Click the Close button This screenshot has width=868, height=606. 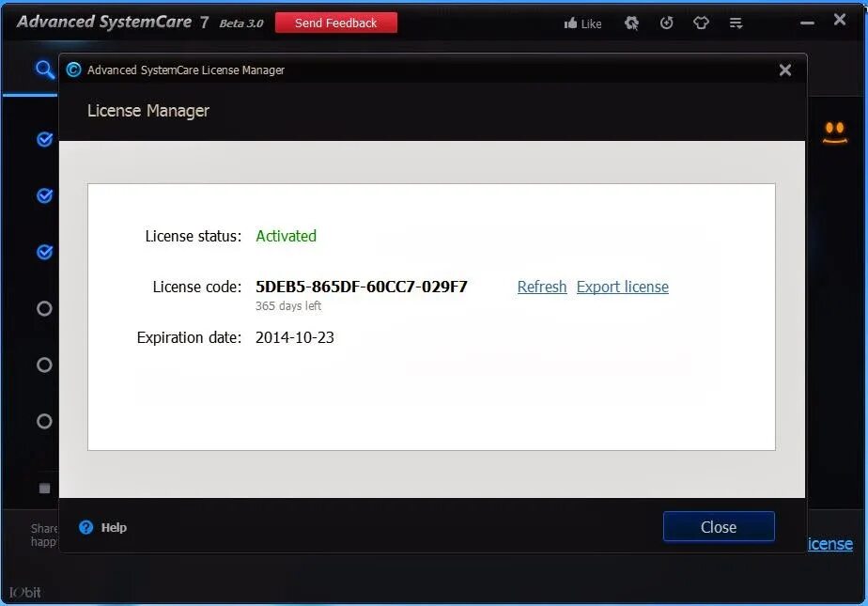click(719, 527)
